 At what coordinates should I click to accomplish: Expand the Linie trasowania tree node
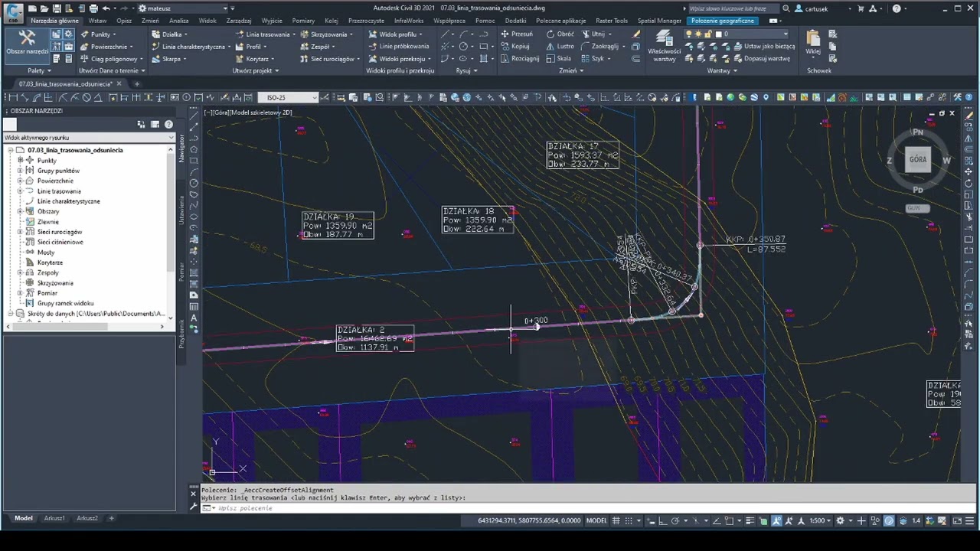tap(21, 191)
